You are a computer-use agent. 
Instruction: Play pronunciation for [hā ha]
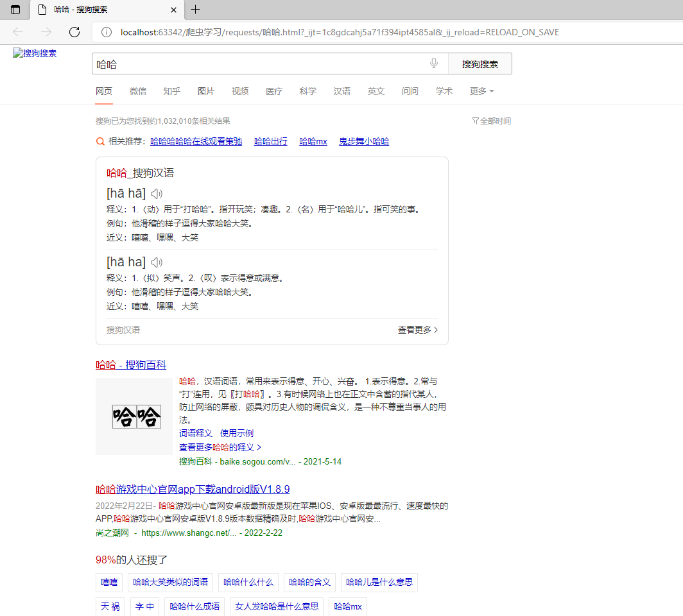tap(157, 262)
